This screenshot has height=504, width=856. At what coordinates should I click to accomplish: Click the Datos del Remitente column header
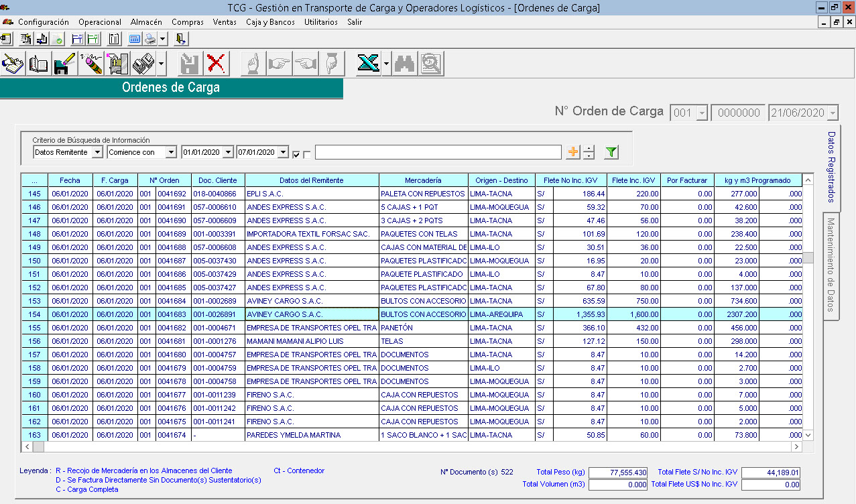(x=312, y=180)
